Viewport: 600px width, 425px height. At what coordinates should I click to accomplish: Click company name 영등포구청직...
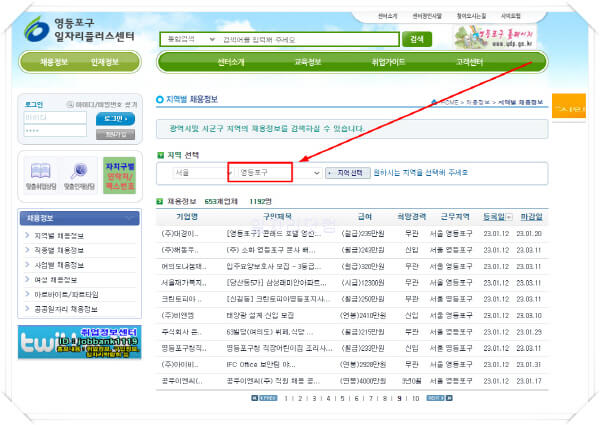click(x=184, y=348)
